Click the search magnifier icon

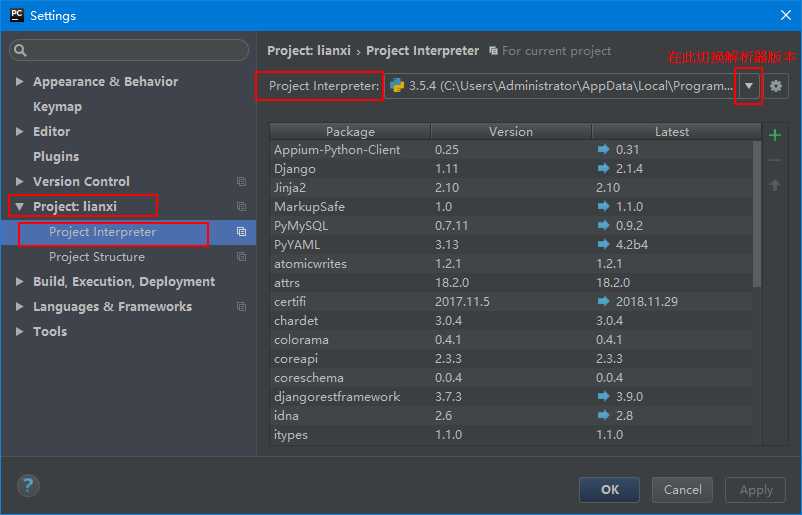(x=20, y=50)
